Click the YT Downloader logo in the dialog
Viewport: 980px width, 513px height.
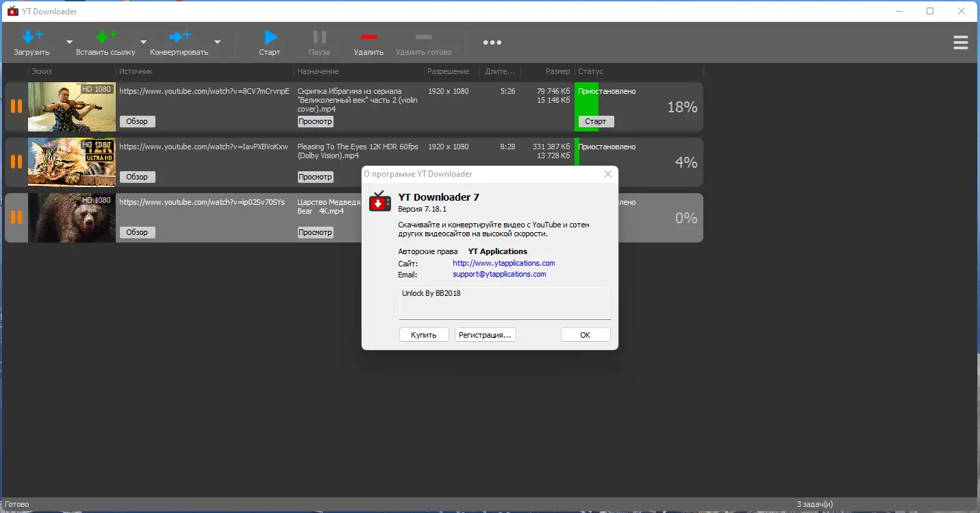click(x=380, y=202)
